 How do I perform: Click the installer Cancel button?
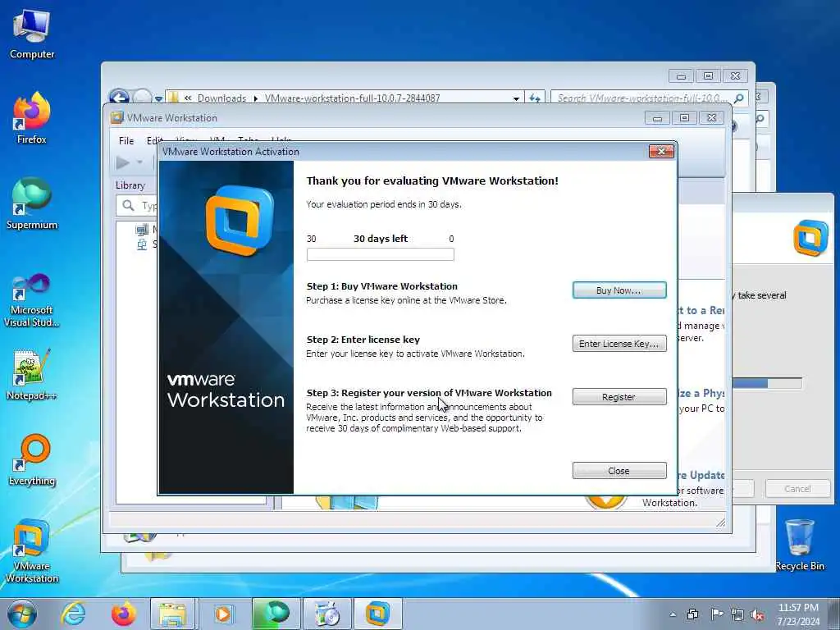click(x=797, y=489)
